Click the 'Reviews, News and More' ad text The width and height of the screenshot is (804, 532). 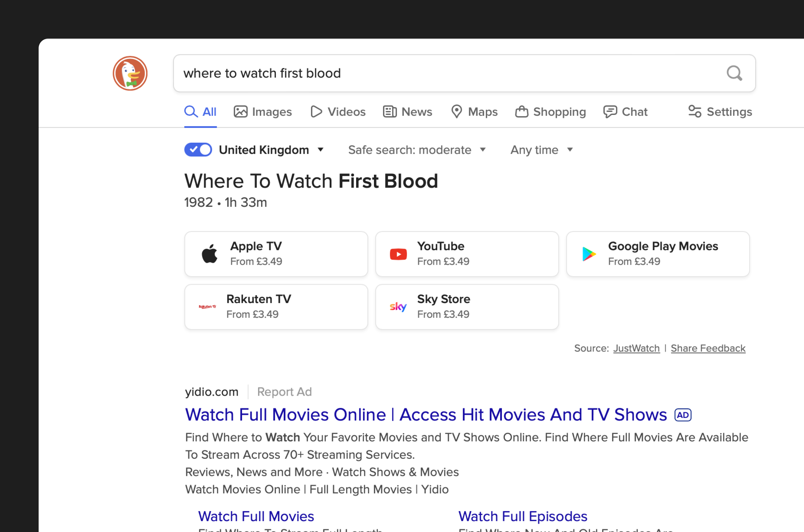pyautogui.click(x=254, y=472)
